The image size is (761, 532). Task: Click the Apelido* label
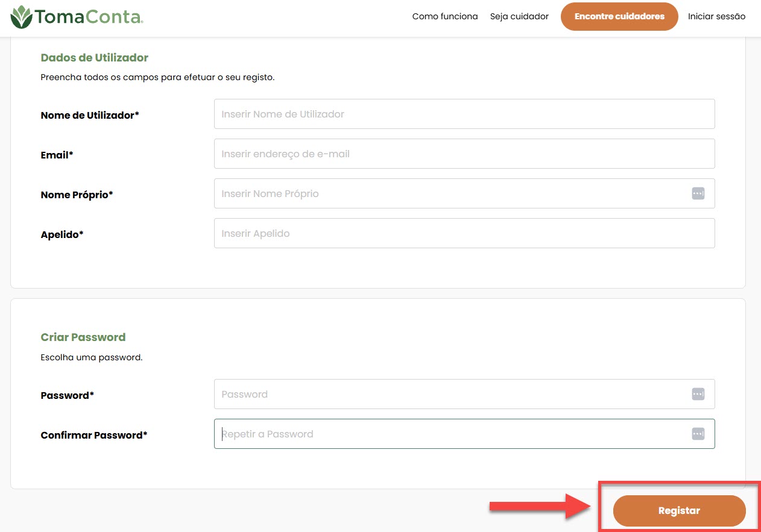click(62, 234)
